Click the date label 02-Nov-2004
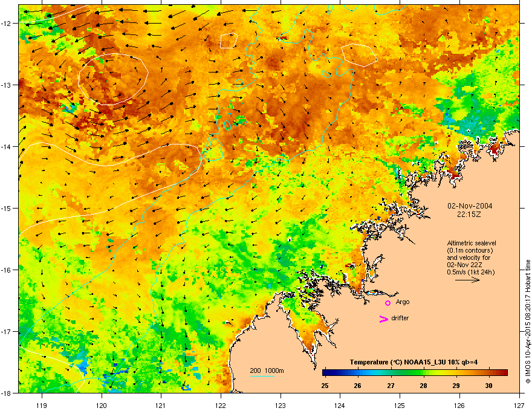The width and height of the screenshot is (532, 411). click(470, 206)
